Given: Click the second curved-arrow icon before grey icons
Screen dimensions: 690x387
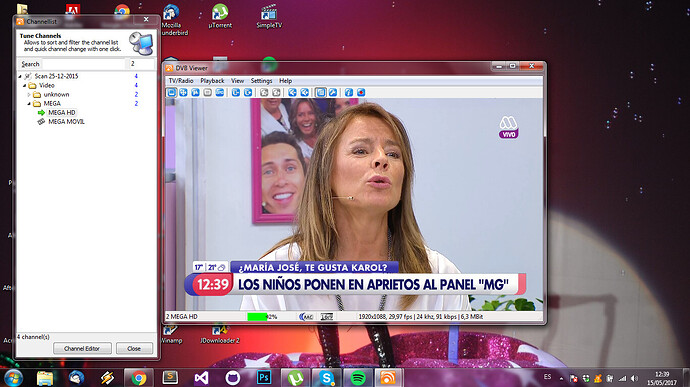Looking at the screenshot, I should pos(248,92).
